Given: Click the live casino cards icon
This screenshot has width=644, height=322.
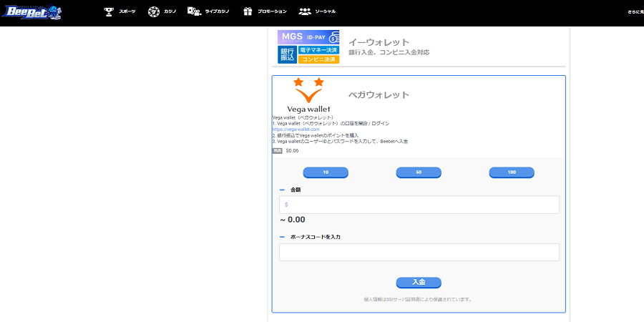Looking at the screenshot, I should point(194,11).
